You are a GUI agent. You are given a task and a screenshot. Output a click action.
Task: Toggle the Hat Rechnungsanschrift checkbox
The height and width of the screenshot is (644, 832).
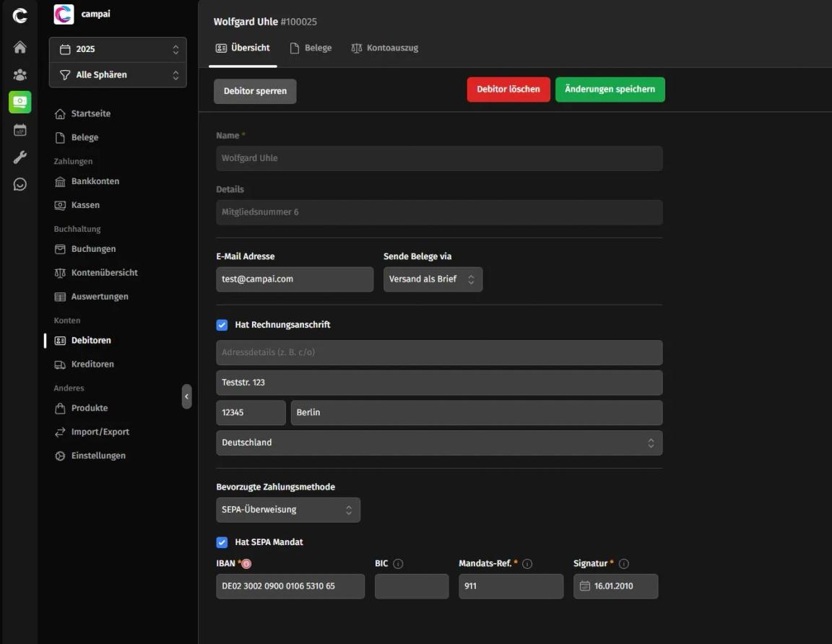(x=222, y=325)
